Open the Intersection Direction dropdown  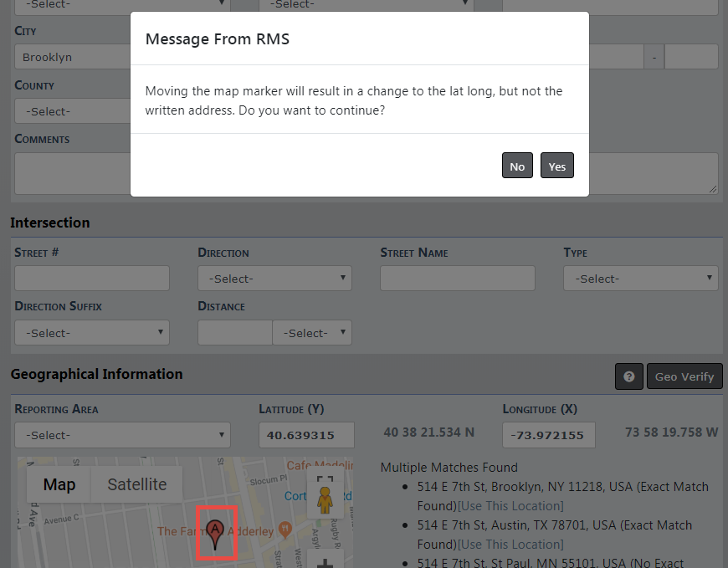pyautogui.click(x=274, y=279)
